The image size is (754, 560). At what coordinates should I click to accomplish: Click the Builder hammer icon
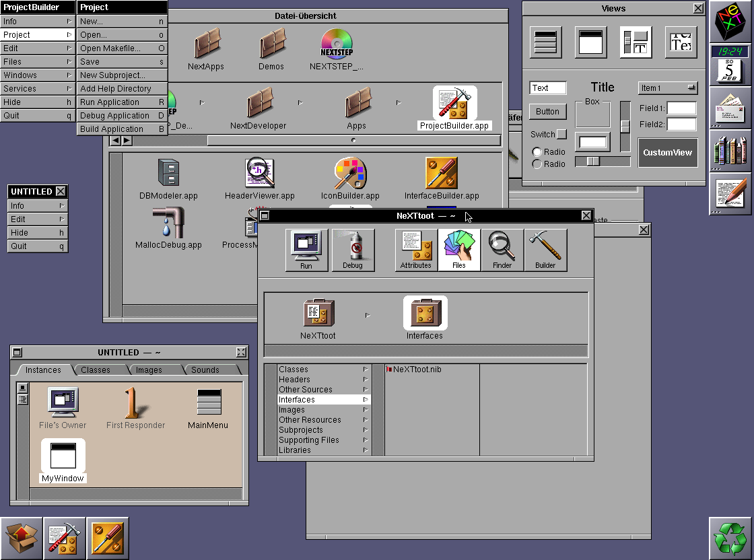tap(545, 250)
